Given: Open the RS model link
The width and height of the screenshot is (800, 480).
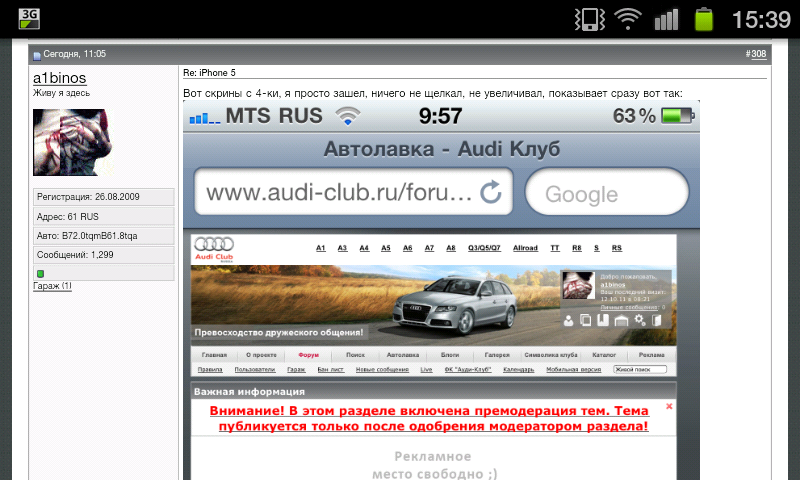Looking at the screenshot, I should click(617, 248).
